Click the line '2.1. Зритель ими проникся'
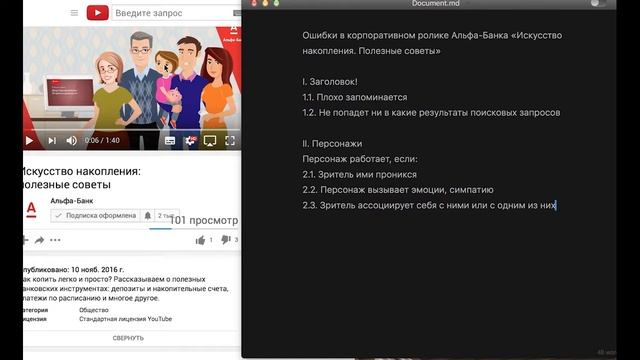This screenshot has height=360, width=640. (360, 175)
